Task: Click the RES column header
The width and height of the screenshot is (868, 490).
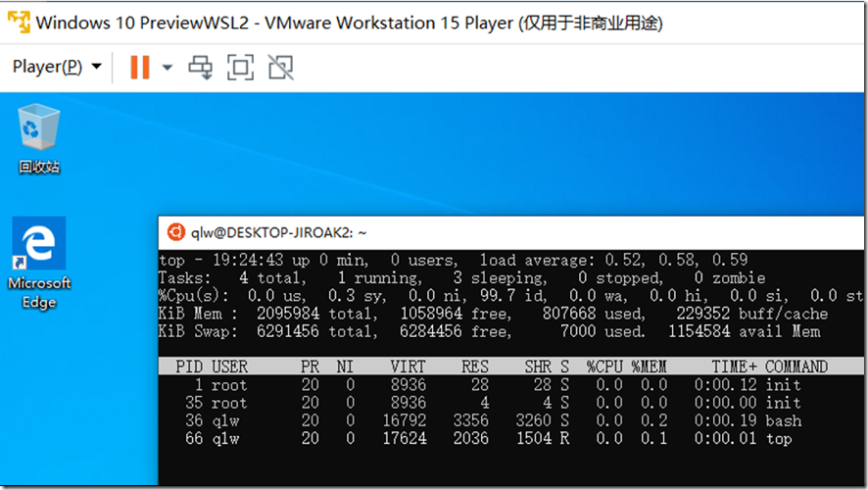Action: tap(475, 367)
